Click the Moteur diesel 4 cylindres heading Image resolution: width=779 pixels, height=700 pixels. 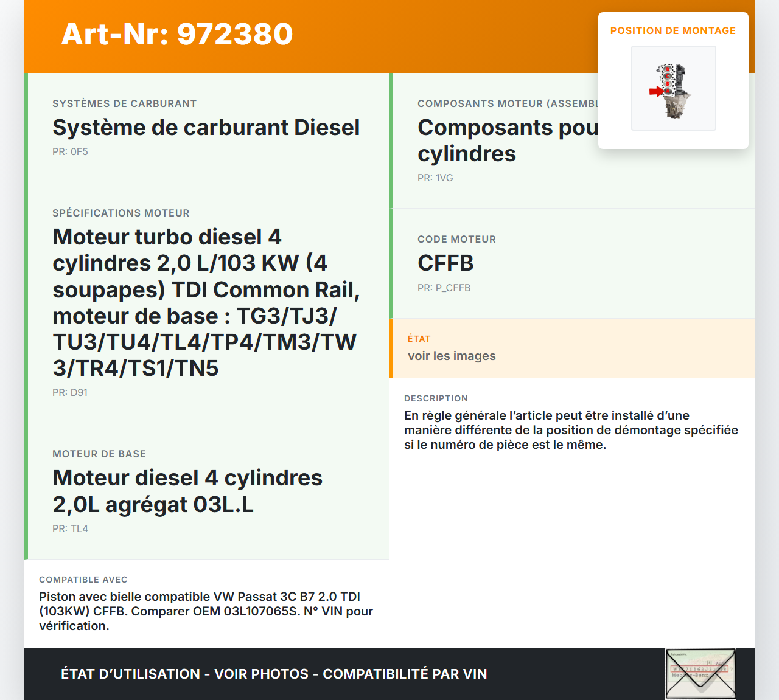click(x=187, y=491)
